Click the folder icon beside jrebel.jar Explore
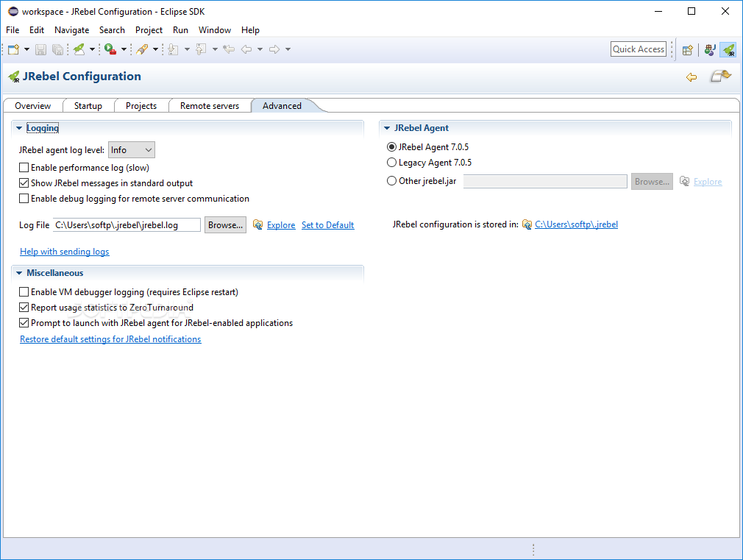 (x=685, y=181)
